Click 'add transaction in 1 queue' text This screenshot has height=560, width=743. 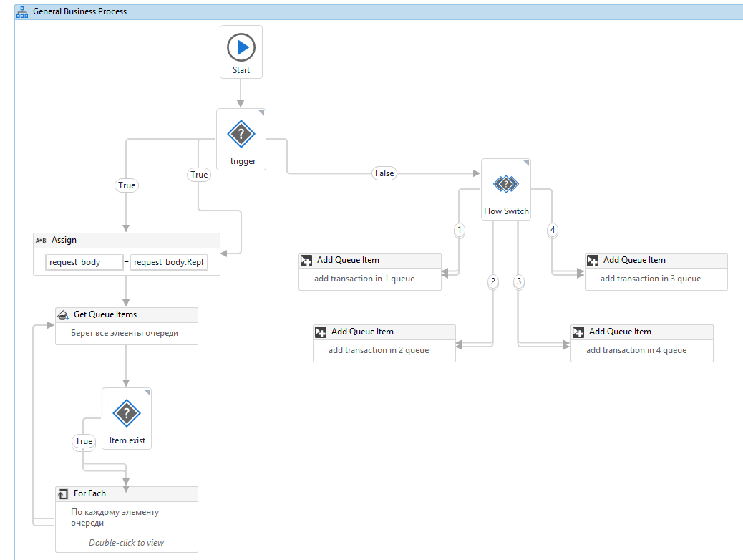364,279
